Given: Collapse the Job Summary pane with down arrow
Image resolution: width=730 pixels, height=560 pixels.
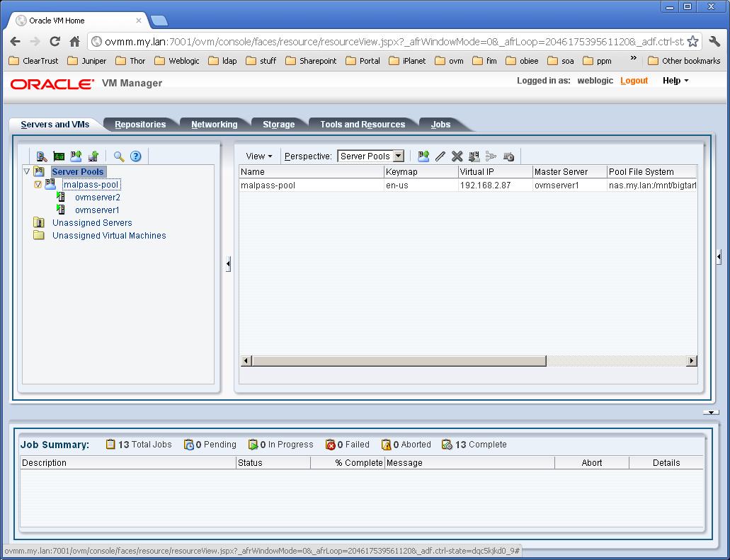Looking at the screenshot, I should click(x=711, y=413).
